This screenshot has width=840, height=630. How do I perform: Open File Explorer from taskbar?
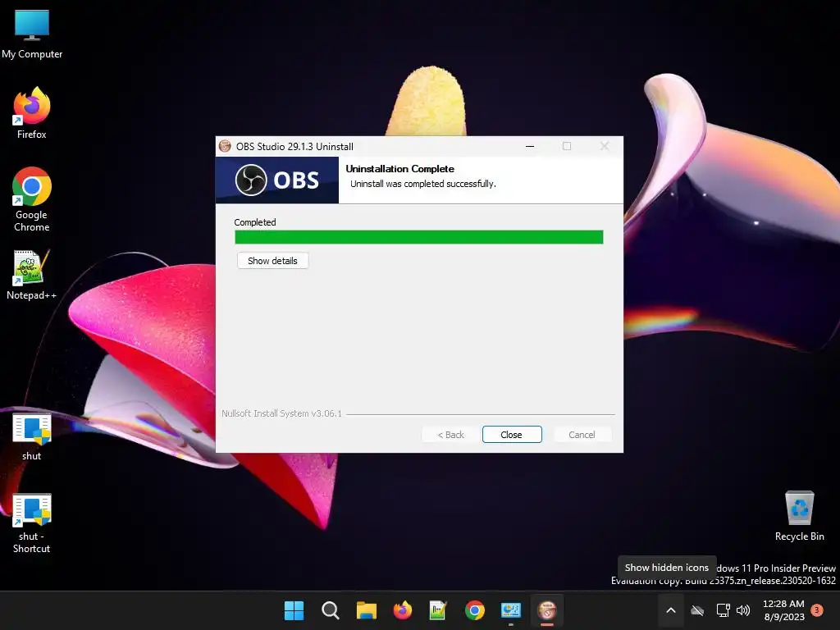[367, 610]
